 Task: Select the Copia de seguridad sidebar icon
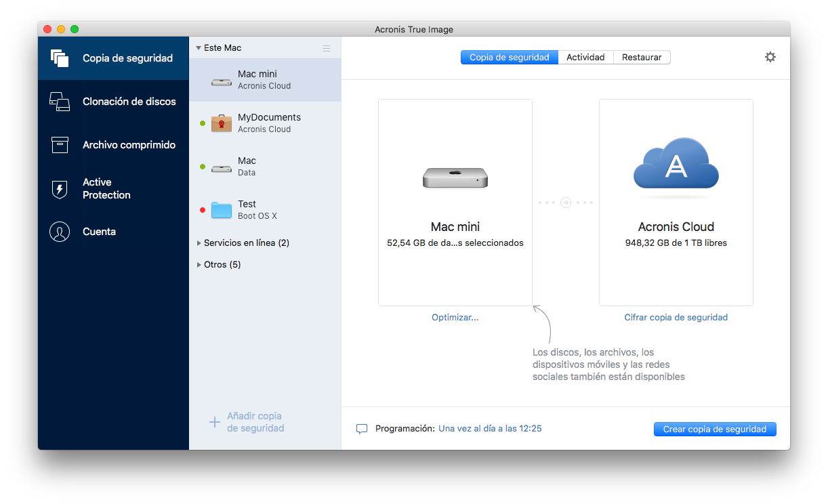pyautogui.click(x=60, y=58)
